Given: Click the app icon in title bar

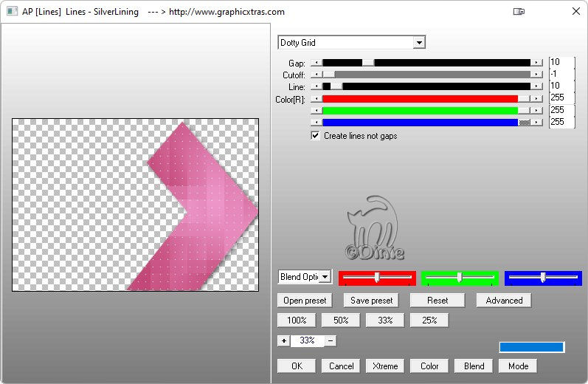Looking at the screenshot, I should [12, 12].
